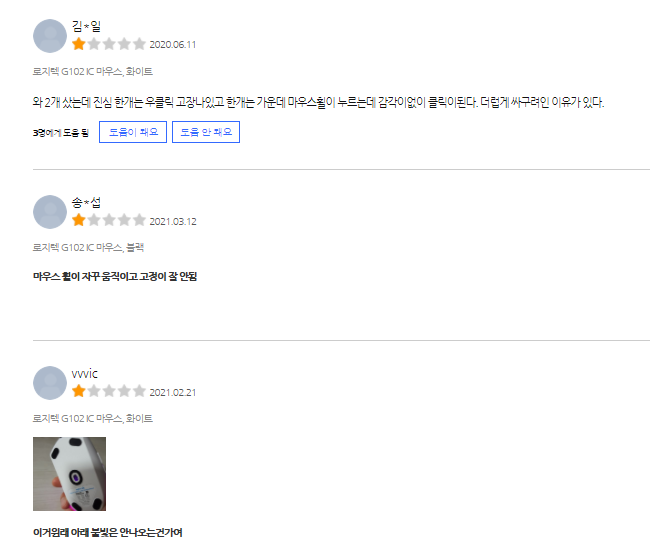Click 송*섭 reviewer avatar icon
This screenshot has height=555, width=650.
coord(50,212)
